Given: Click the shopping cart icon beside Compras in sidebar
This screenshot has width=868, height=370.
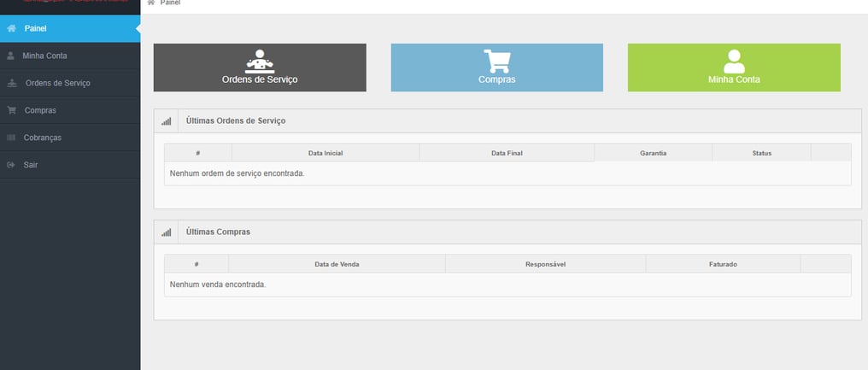Looking at the screenshot, I should (12, 110).
